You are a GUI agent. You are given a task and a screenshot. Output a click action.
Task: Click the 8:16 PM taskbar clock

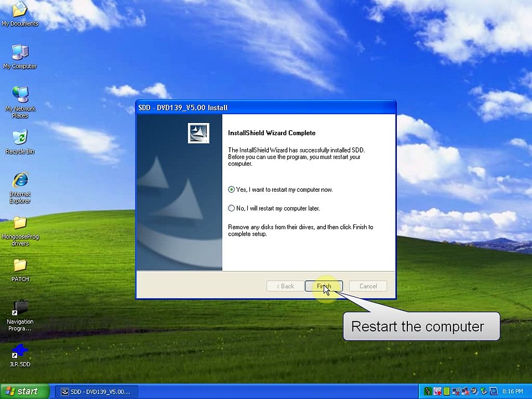point(512,391)
